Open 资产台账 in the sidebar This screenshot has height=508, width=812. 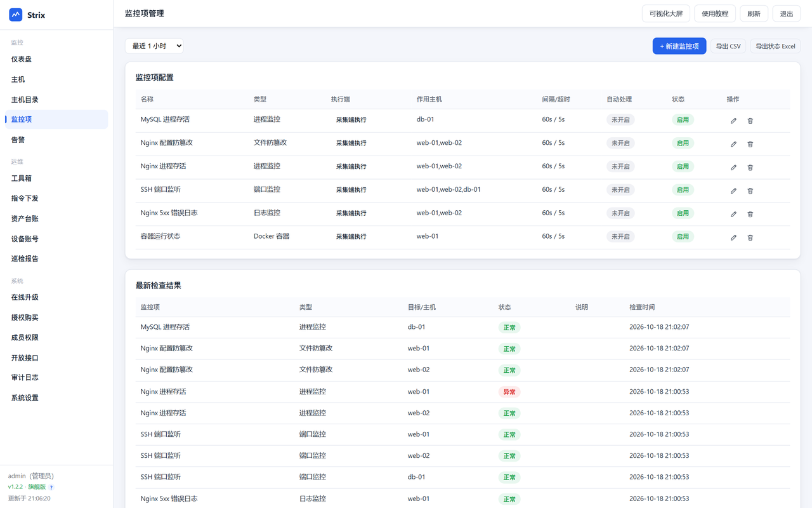pos(56,218)
